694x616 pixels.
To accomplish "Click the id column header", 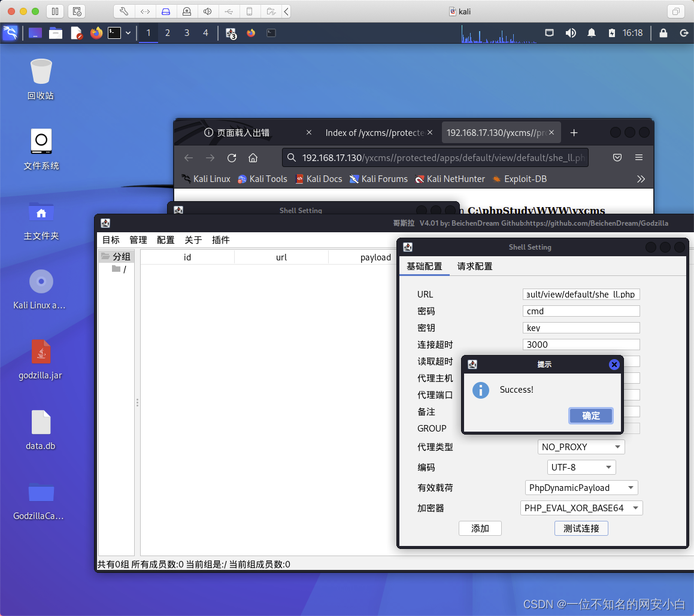I will click(187, 257).
